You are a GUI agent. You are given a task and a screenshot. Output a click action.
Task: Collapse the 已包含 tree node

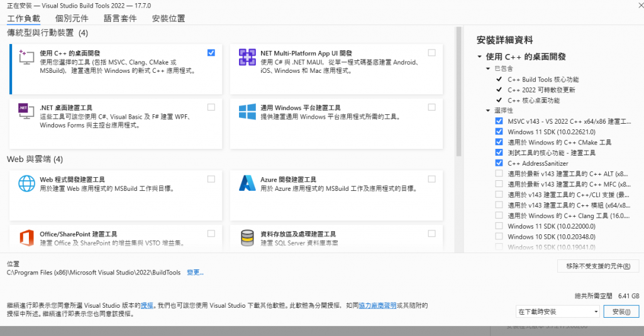point(488,68)
